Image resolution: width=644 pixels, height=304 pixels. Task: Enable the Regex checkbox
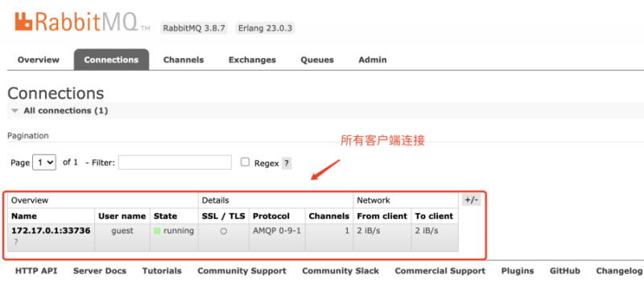[x=246, y=162]
